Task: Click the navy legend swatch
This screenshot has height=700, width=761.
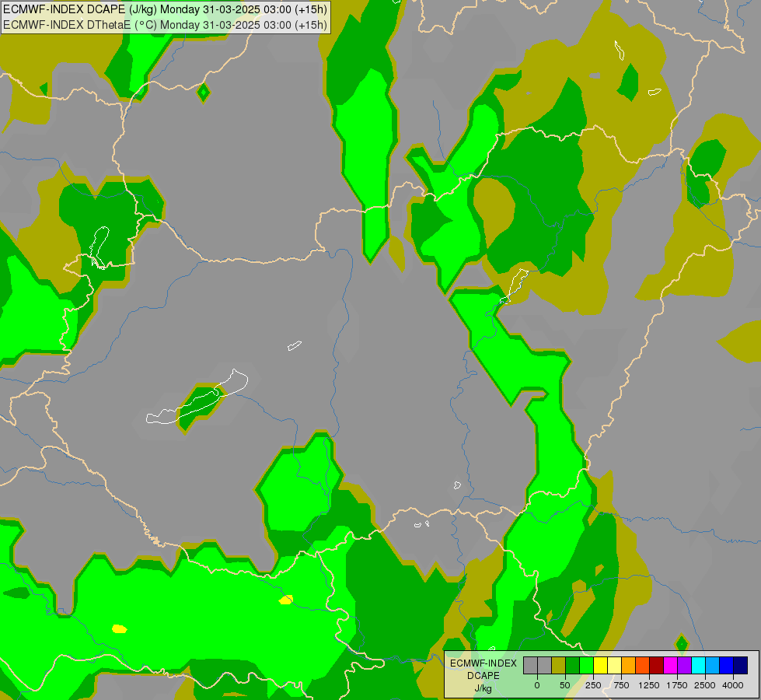Action: 740,665
